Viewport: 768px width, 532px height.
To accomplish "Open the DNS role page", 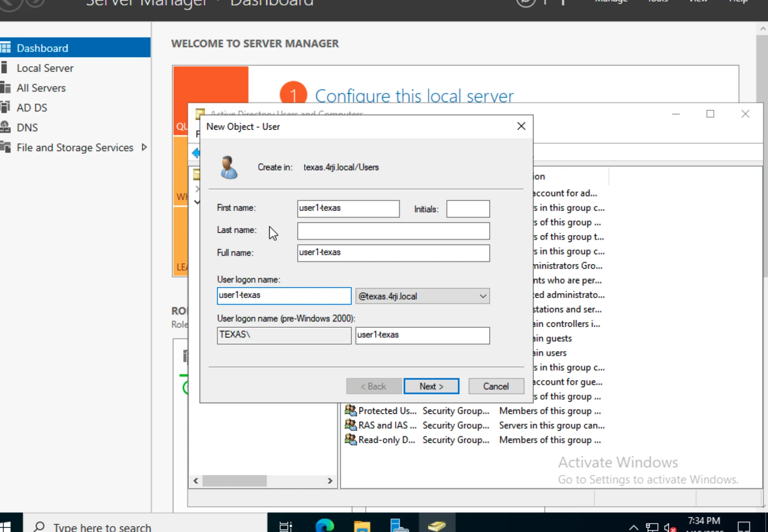I will pos(27,128).
